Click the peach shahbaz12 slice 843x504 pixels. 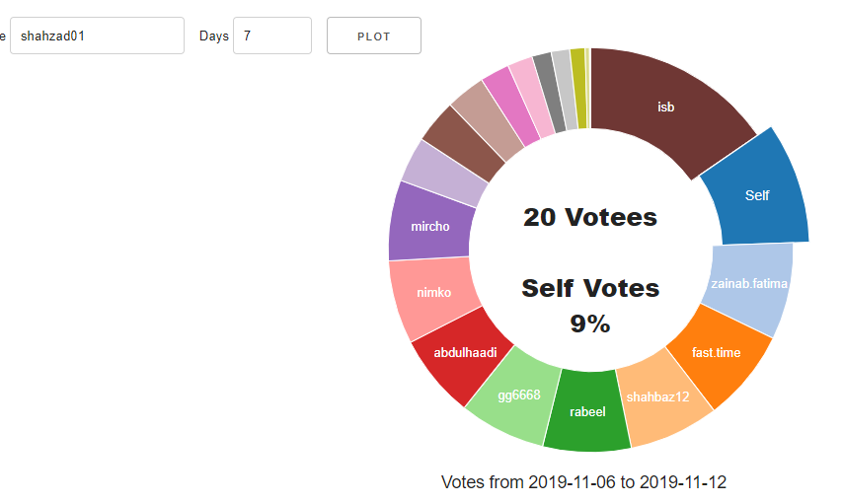[x=658, y=397]
